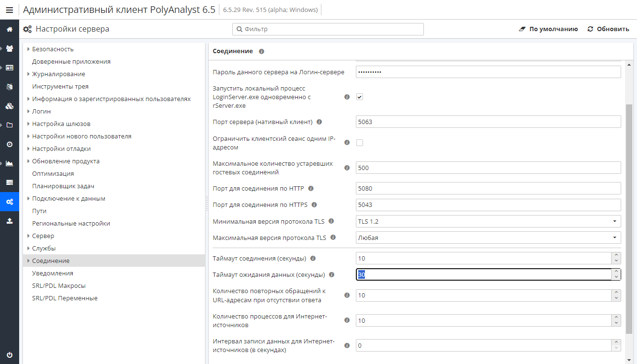Click the password field for Логин-сервер
The height and width of the screenshot is (364, 637).
[x=489, y=72]
